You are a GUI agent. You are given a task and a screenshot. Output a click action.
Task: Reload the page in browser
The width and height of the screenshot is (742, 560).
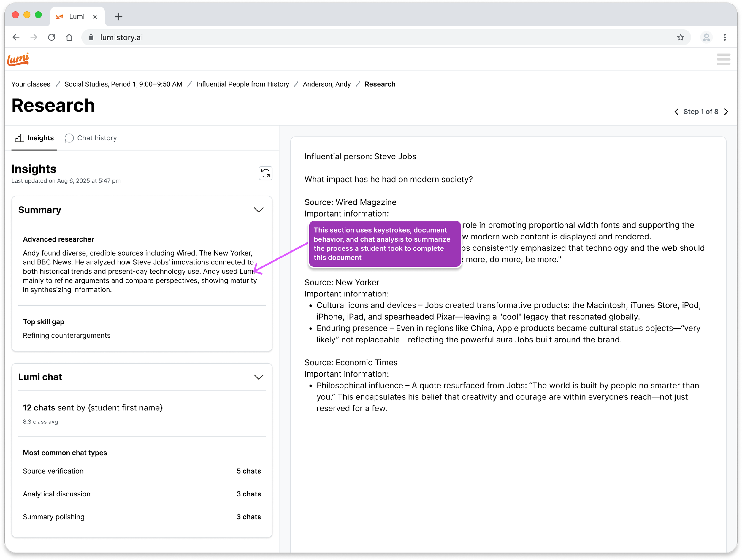[51, 37]
